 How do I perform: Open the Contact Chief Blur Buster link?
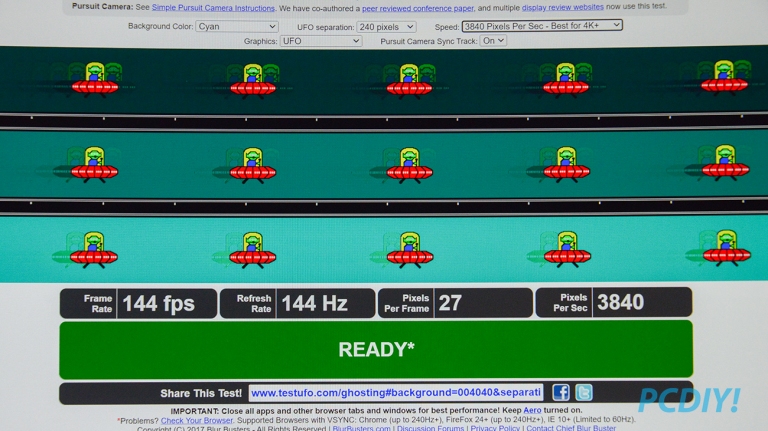571,429
